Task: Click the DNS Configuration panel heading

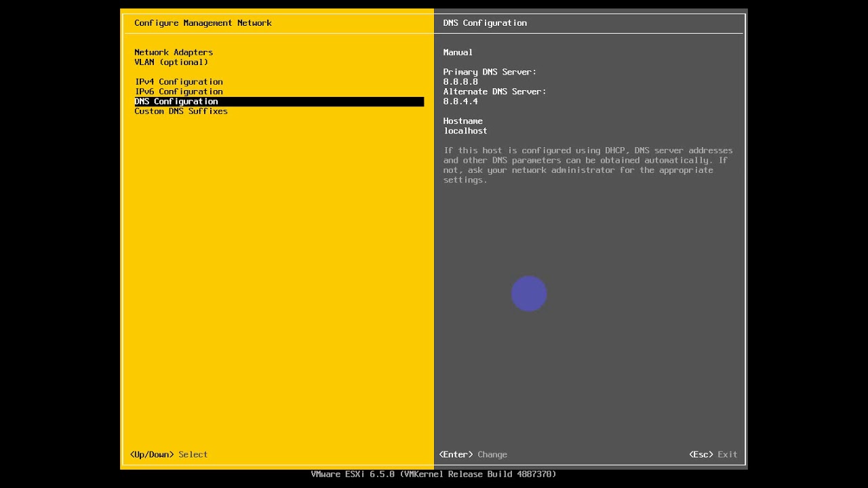Action: (485, 23)
